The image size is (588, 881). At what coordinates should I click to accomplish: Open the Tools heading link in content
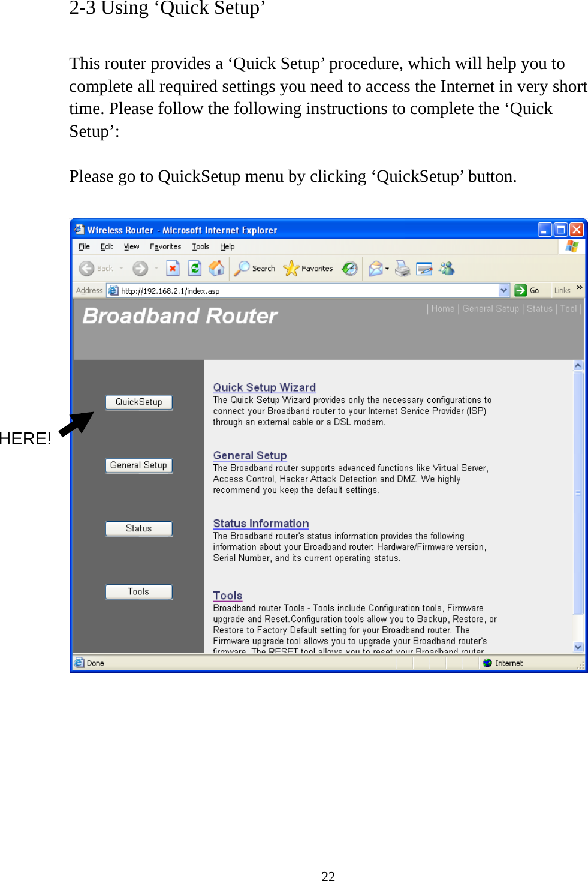[227, 596]
